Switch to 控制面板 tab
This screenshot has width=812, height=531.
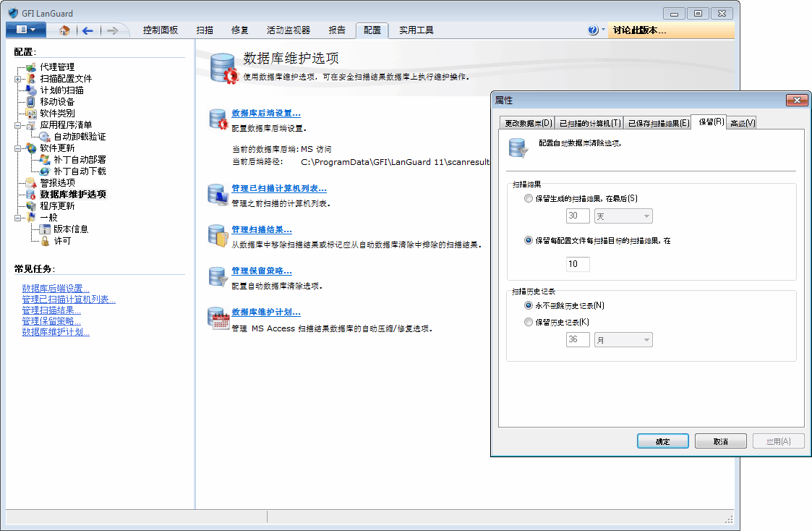pos(161,30)
